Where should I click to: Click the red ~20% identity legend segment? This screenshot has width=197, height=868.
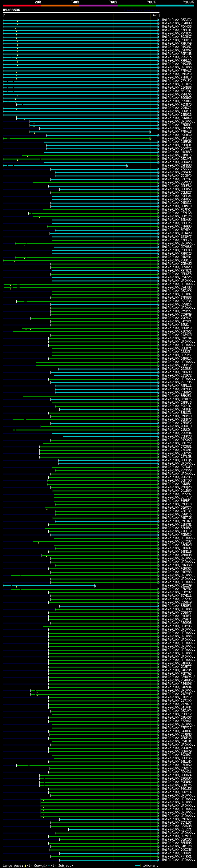[22, 6]
